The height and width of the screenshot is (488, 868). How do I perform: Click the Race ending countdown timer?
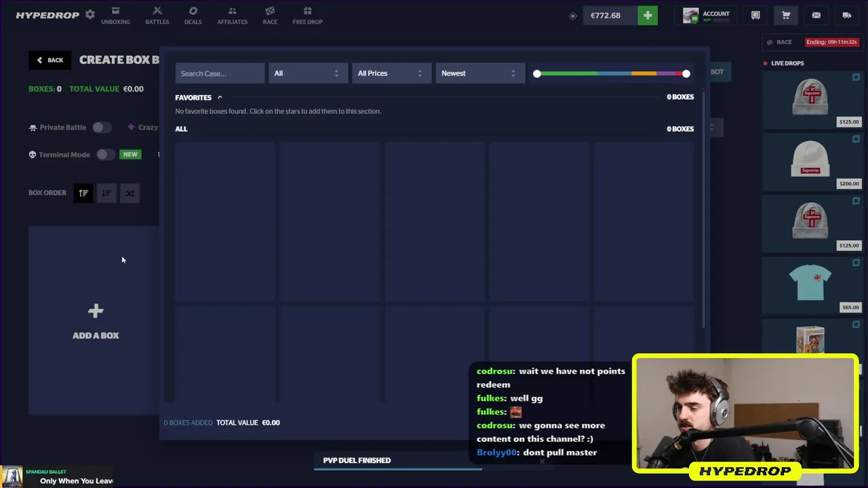coord(831,42)
